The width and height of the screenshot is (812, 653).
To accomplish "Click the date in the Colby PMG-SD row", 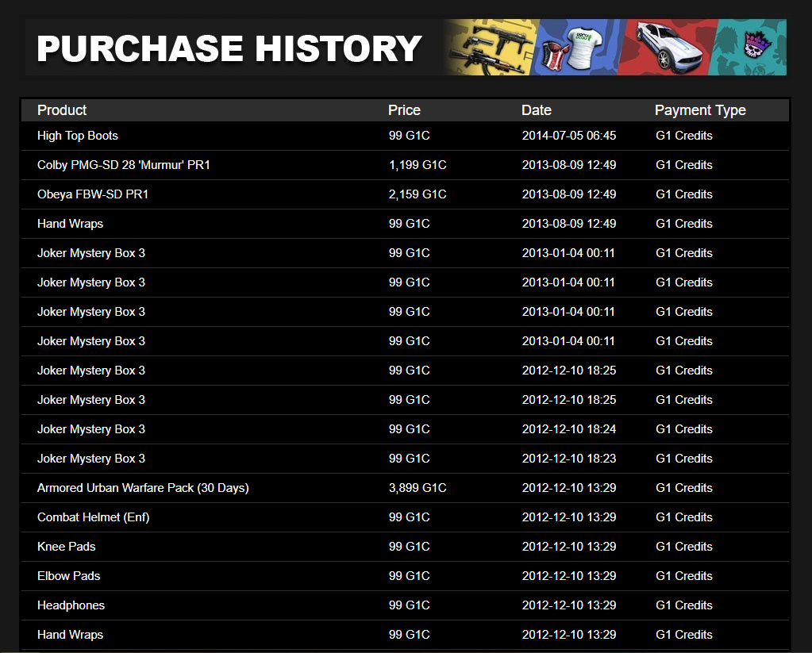I will (x=569, y=165).
